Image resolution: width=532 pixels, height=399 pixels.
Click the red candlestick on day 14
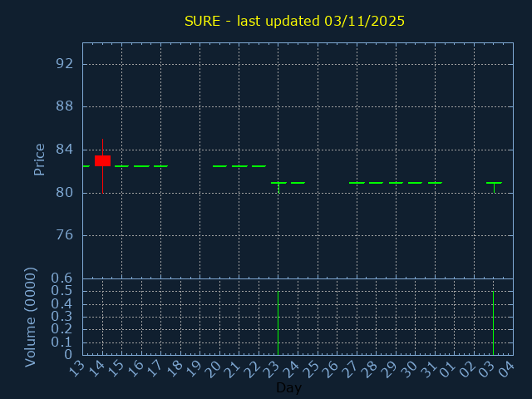pyautogui.click(x=102, y=160)
